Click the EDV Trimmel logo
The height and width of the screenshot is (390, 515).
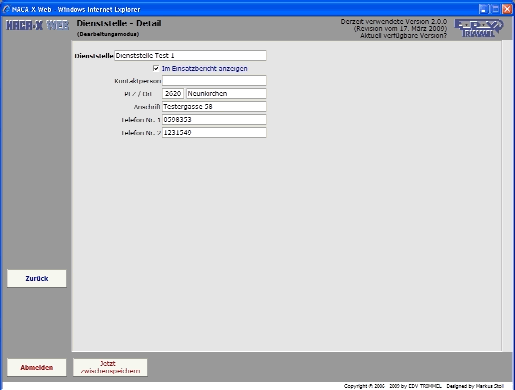pyautogui.click(x=479, y=28)
